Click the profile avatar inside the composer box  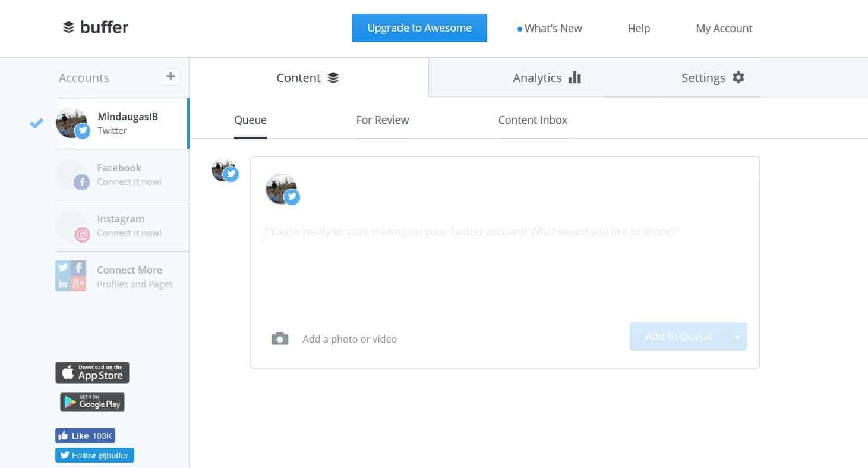coord(282,190)
